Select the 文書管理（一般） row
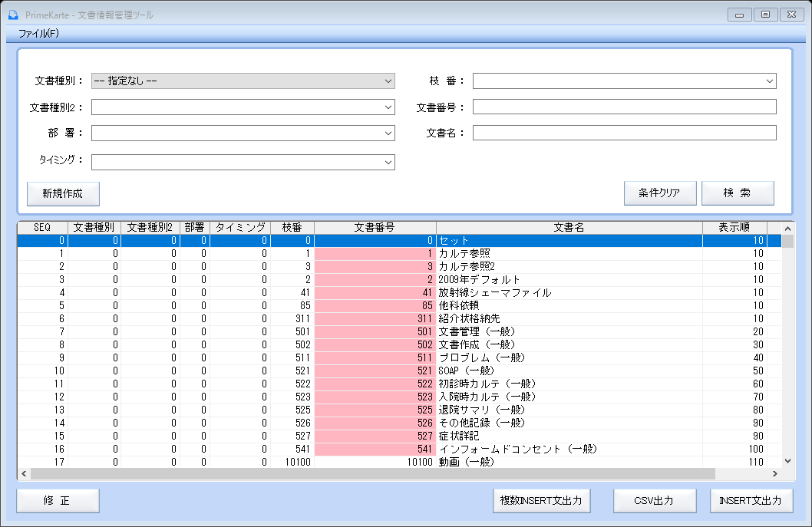The height and width of the screenshot is (527, 812). click(x=399, y=331)
